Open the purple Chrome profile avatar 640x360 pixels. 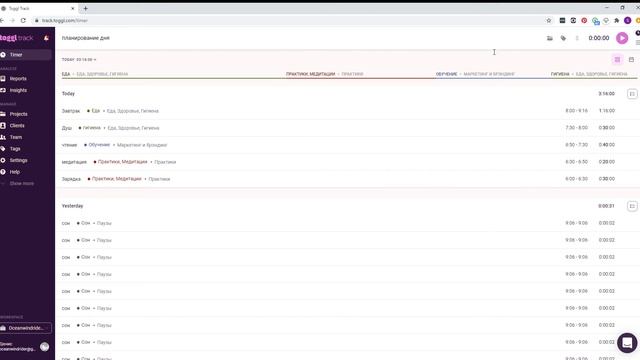pos(628,20)
